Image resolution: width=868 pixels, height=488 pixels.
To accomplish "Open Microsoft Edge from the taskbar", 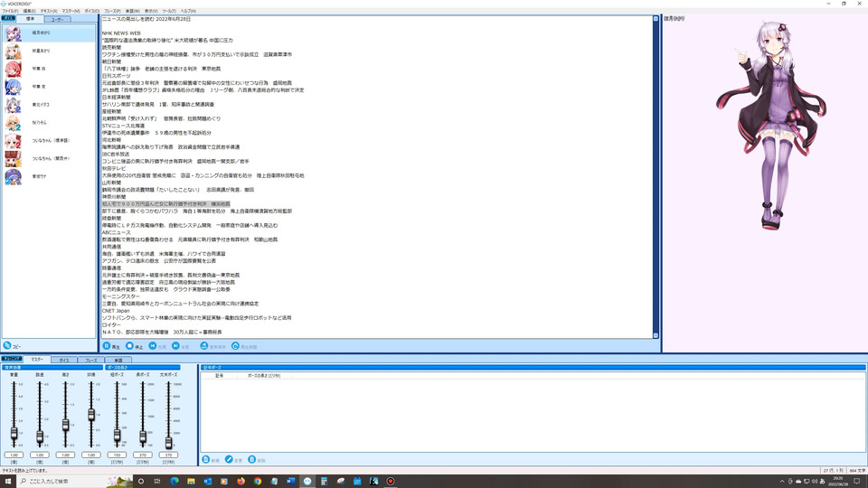I will (x=175, y=481).
